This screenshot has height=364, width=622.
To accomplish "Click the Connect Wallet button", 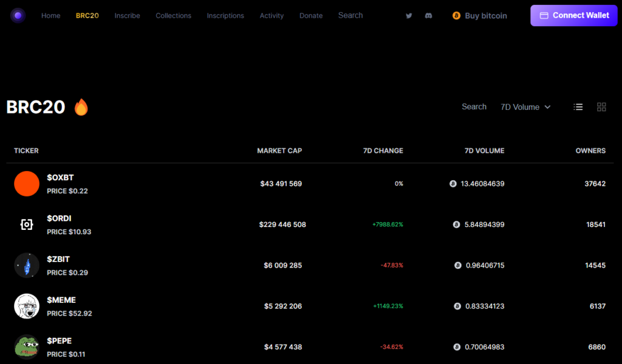I will coord(573,15).
